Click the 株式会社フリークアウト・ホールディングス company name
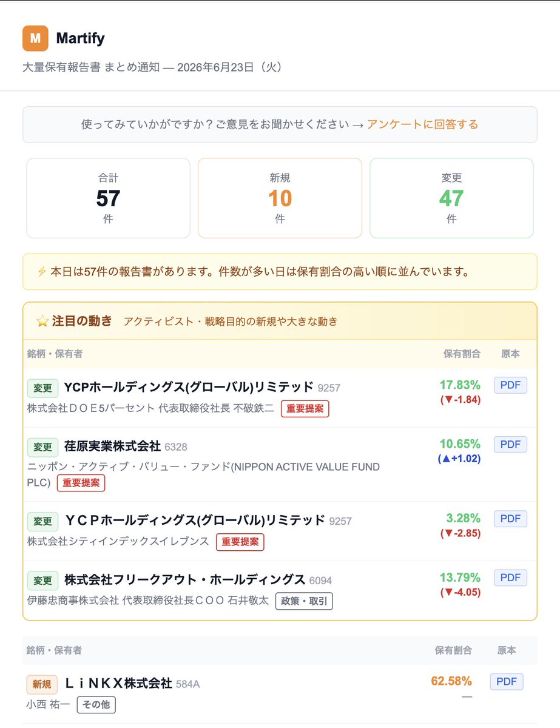This screenshot has height=728, width=560. (184, 580)
